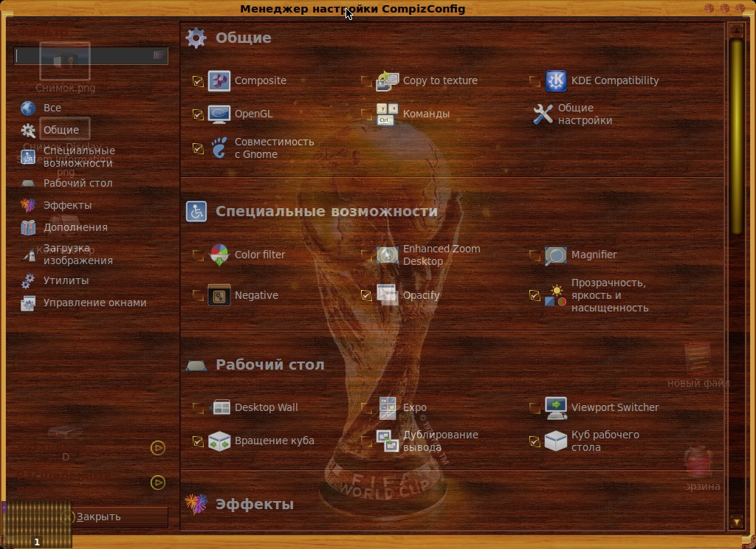Open the Куб рабочего стола icon
Viewport: 756px width, 549px height.
(x=555, y=441)
